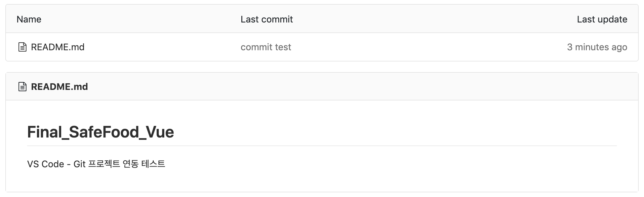Click empty space in the table header row
Viewport: 644px width, 197px height.
pyautogui.click(x=430, y=19)
